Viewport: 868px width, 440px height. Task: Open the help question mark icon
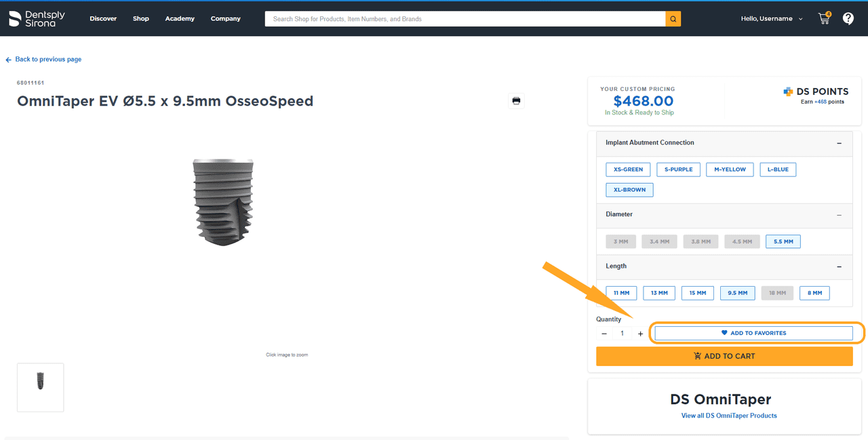pos(848,18)
